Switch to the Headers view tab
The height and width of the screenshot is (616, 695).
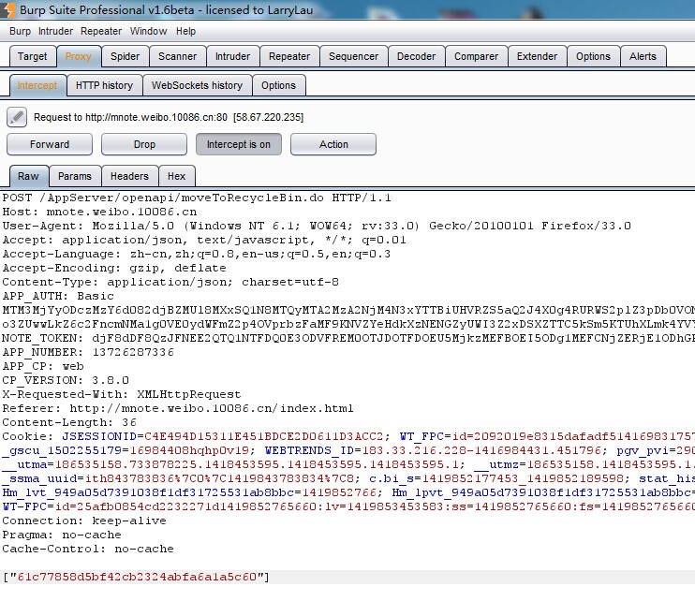click(129, 176)
